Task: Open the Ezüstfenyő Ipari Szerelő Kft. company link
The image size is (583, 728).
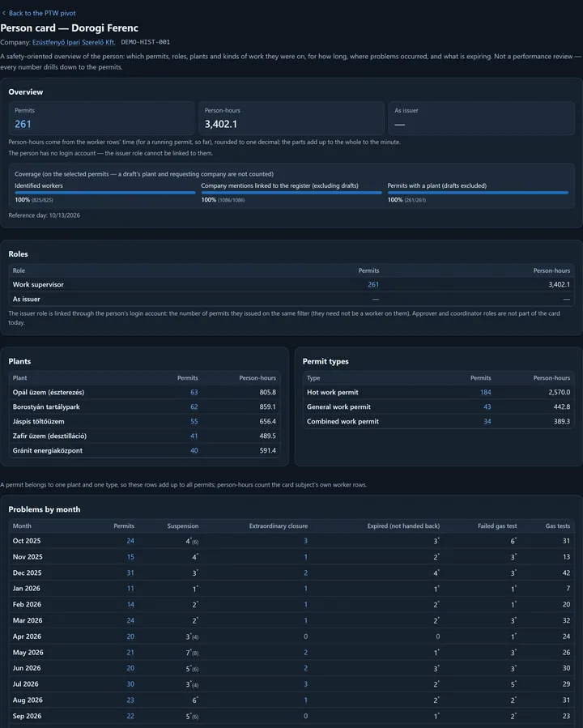Action: (74, 42)
